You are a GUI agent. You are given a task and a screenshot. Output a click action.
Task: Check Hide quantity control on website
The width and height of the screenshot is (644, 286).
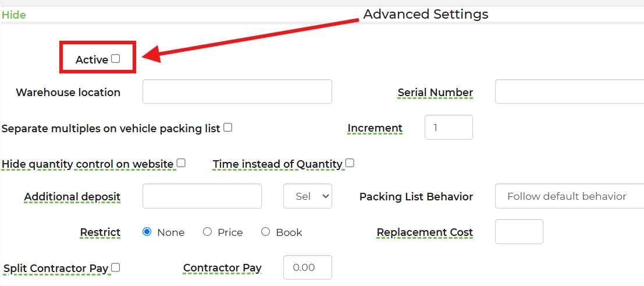pos(181,163)
